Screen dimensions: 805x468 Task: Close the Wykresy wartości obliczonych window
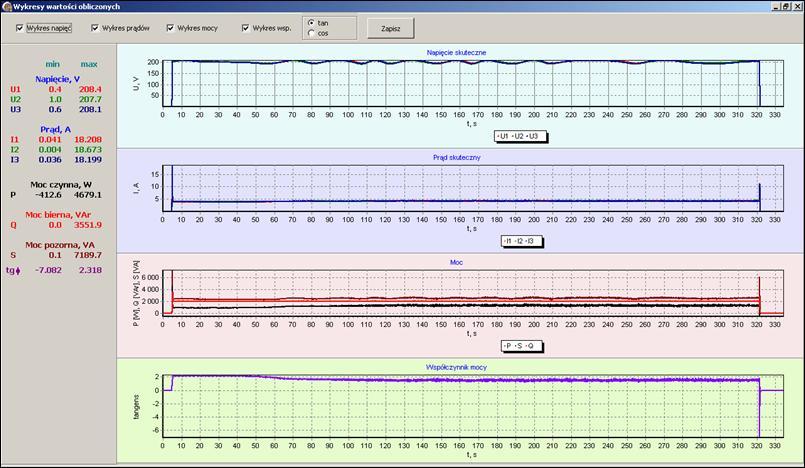(797, 6)
